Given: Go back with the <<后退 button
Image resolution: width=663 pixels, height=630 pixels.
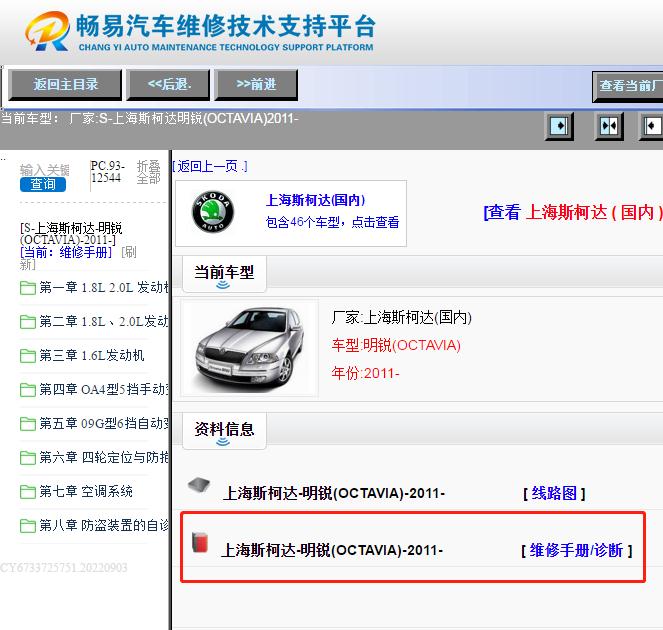Looking at the screenshot, I should pyautogui.click(x=168, y=85).
